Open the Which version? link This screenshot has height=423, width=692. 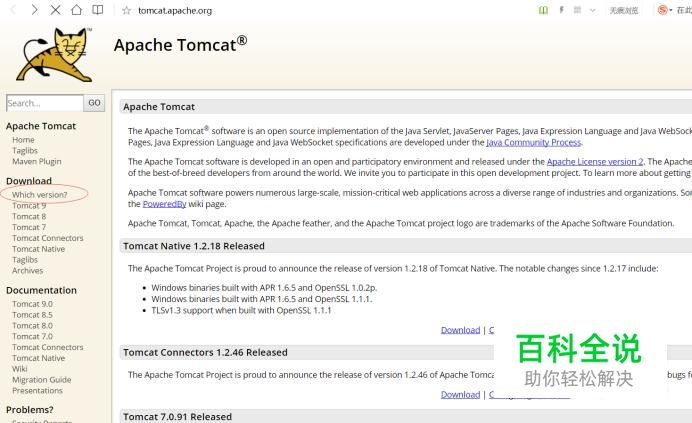point(40,195)
